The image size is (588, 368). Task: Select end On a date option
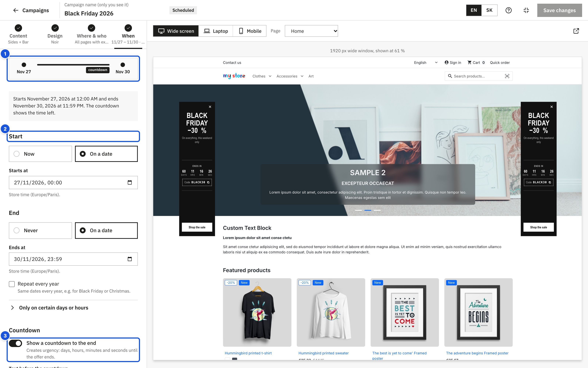pyautogui.click(x=106, y=231)
